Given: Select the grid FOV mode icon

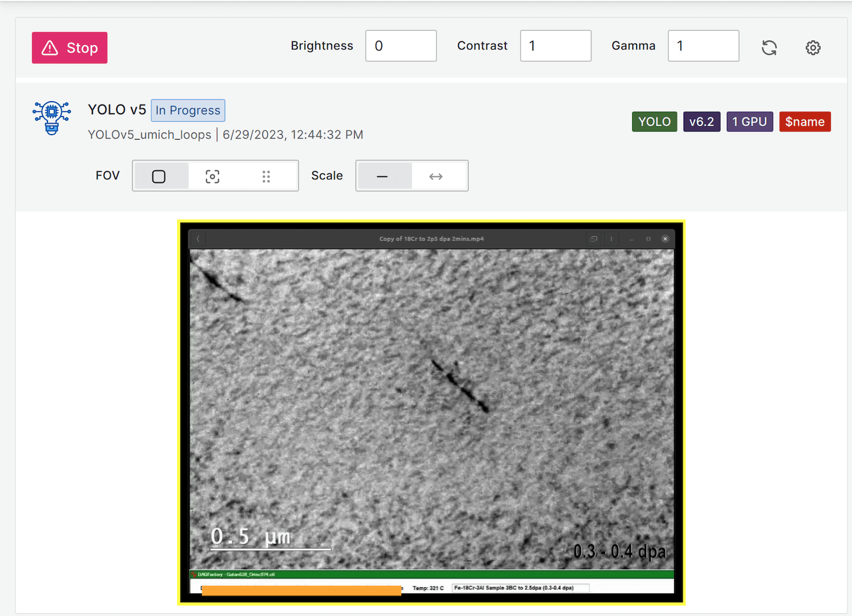Looking at the screenshot, I should [266, 176].
